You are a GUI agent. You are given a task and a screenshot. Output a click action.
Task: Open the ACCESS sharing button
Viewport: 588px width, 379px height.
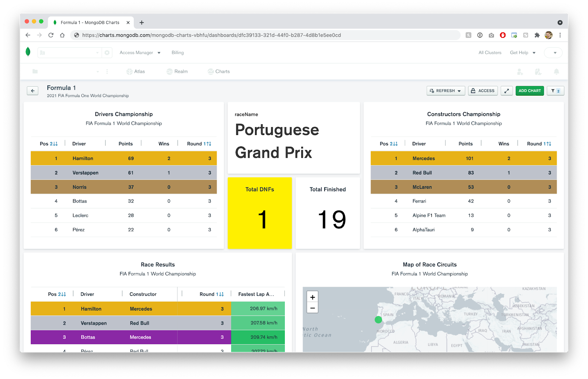coord(483,91)
